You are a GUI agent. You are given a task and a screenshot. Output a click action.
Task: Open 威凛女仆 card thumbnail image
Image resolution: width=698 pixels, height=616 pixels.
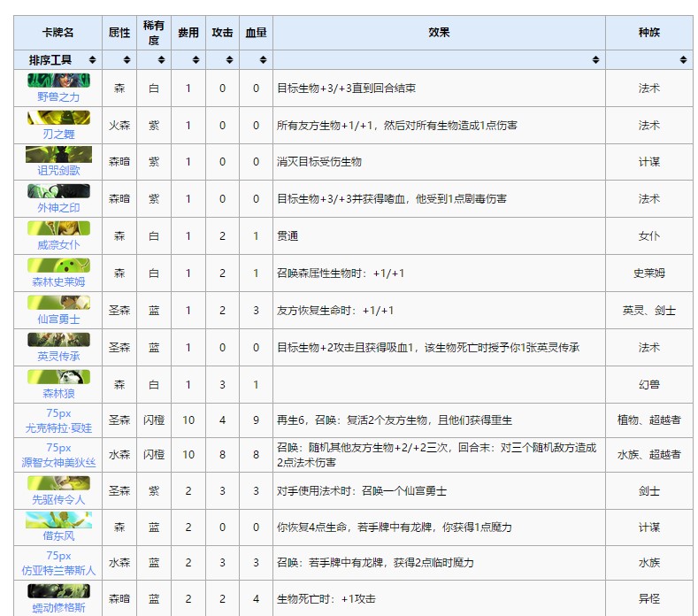(x=58, y=228)
